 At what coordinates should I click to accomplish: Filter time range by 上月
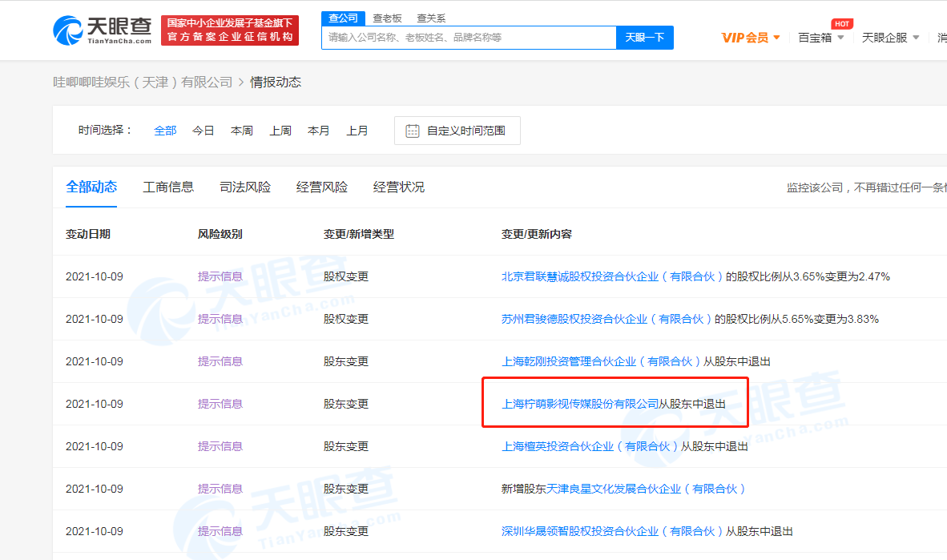click(357, 131)
